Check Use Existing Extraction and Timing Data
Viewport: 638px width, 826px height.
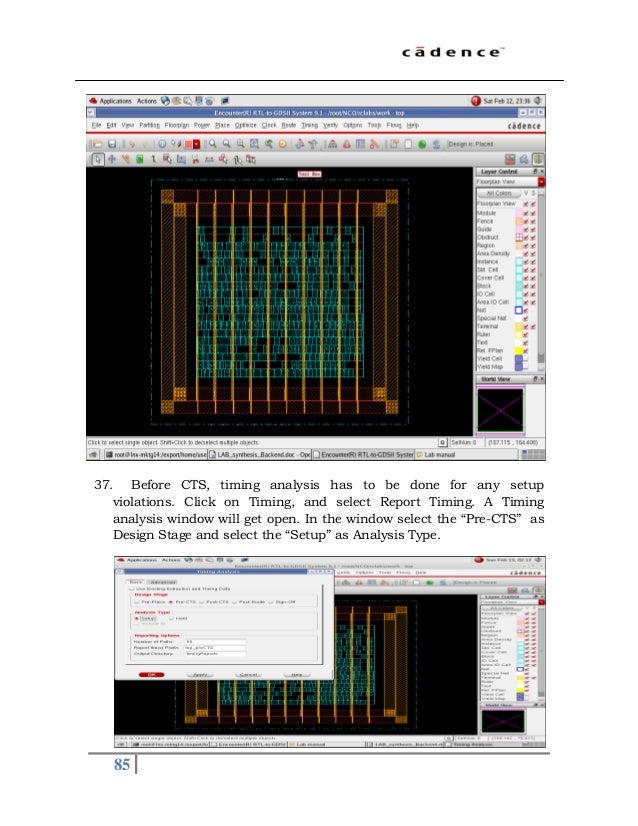pyautogui.click(x=133, y=589)
